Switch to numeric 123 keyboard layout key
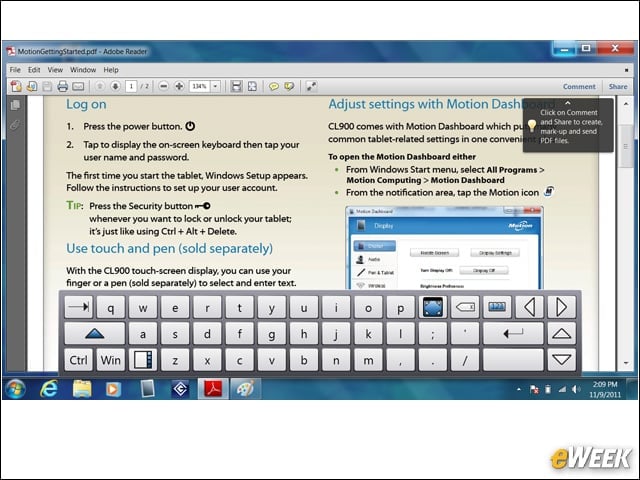The height and width of the screenshot is (480, 640). pyautogui.click(x=497, y=307)
